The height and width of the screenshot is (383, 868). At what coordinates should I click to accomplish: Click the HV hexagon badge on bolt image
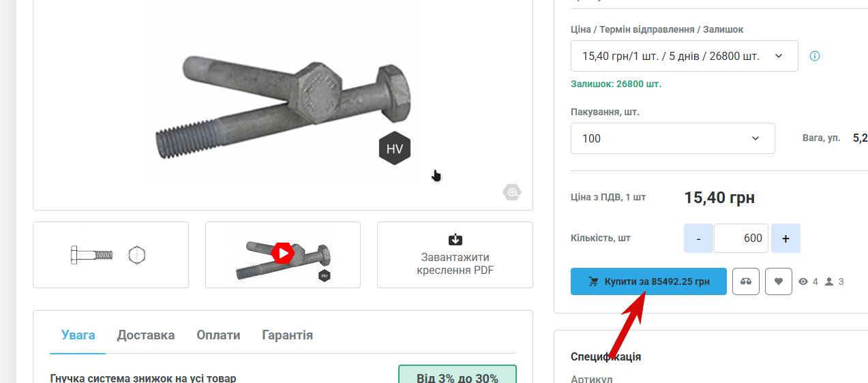[395, 149]
